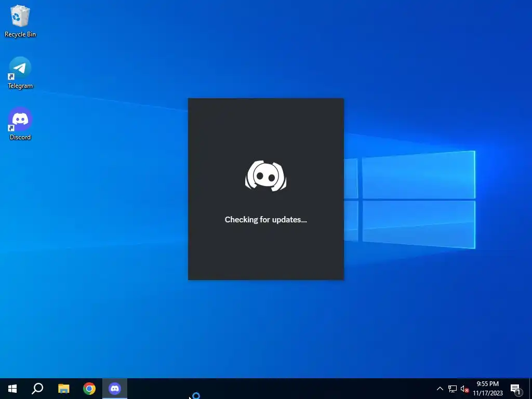The width and height of the screenshot is (532, 399).
Task: Click the Discord icon label text
Action: [20, 137]
